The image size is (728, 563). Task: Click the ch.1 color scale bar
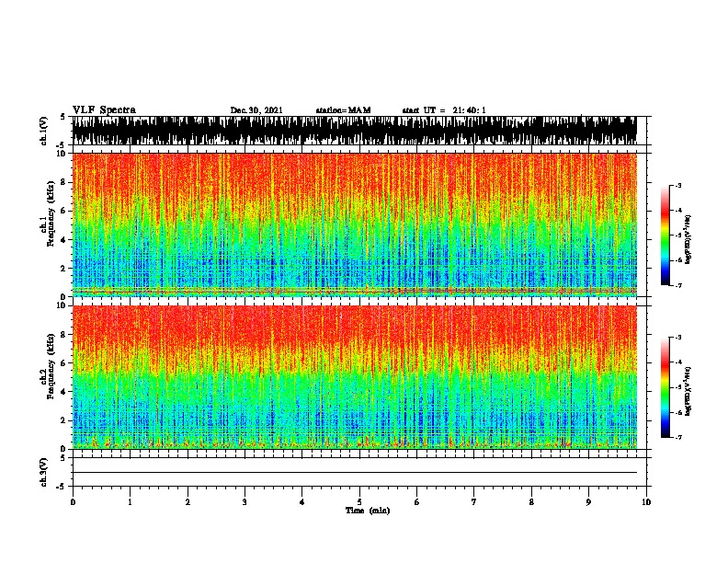click(x=665, y=236)
